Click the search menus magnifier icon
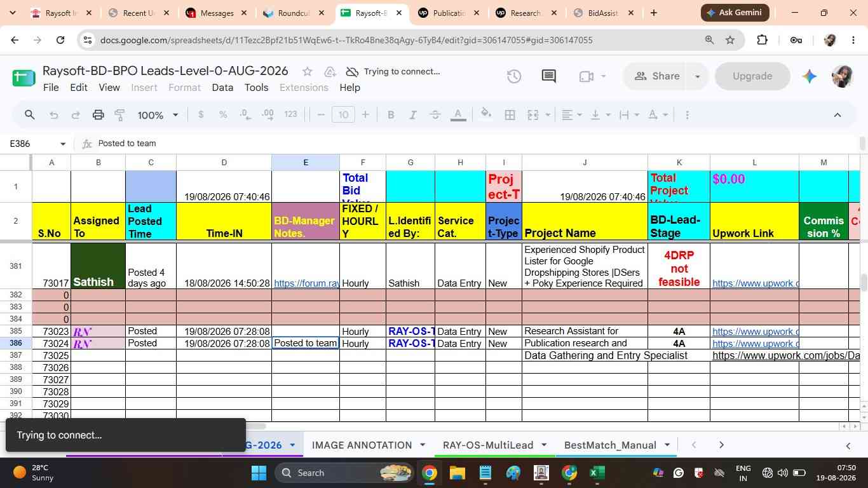This screenshot has width=868, height=488. coord(29,115)
